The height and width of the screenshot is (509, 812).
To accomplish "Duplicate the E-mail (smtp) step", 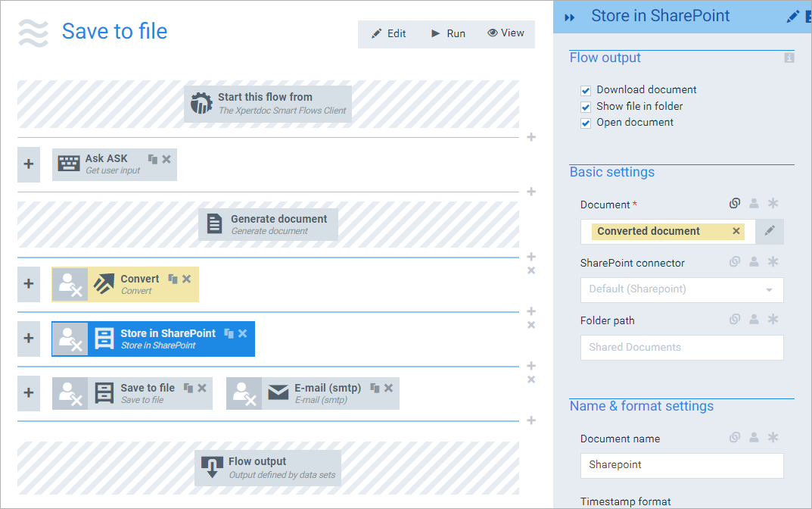I will [375, 388].
